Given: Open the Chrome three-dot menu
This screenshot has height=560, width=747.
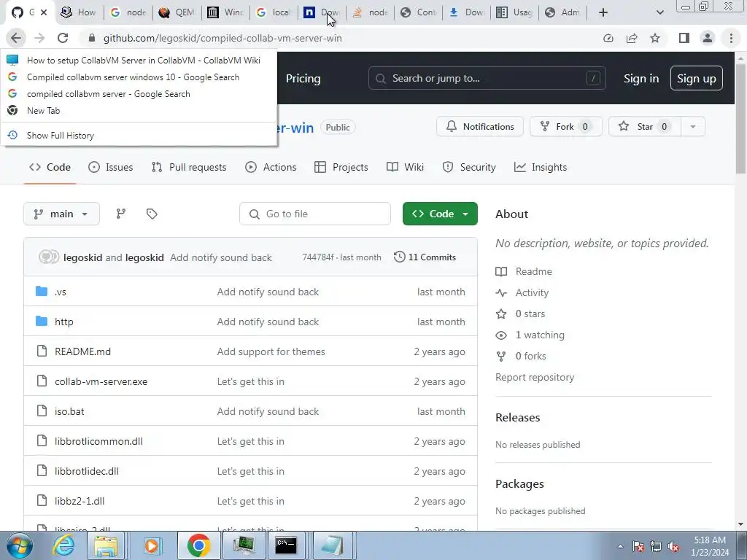Looking at the screenshot, I should coord(731,38).
